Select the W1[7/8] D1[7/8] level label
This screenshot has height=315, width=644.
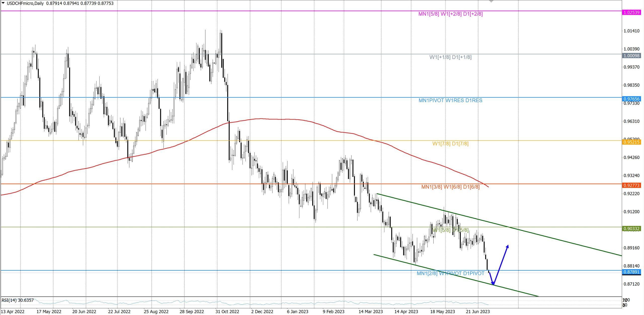click(450, 144)
